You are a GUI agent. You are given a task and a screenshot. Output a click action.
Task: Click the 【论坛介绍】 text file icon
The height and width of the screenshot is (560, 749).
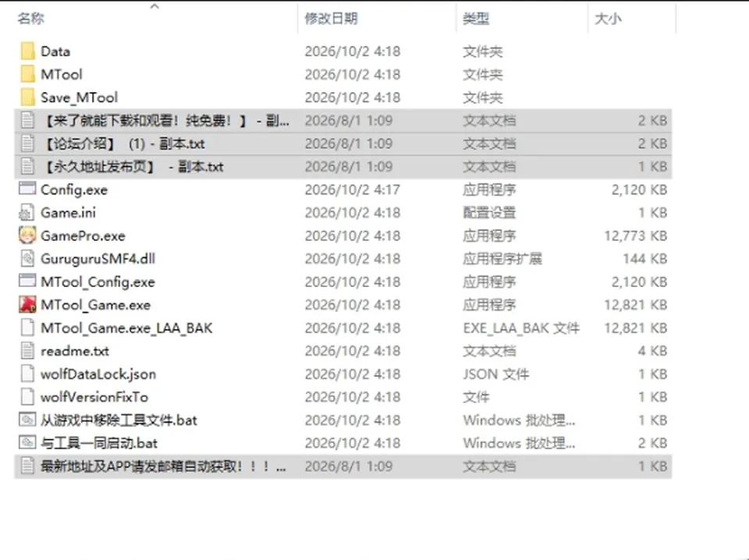[27, 144]
